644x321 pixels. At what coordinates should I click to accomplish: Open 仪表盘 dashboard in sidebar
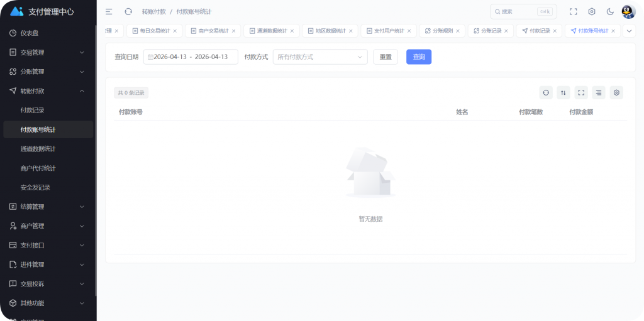[x=48, y=33]
